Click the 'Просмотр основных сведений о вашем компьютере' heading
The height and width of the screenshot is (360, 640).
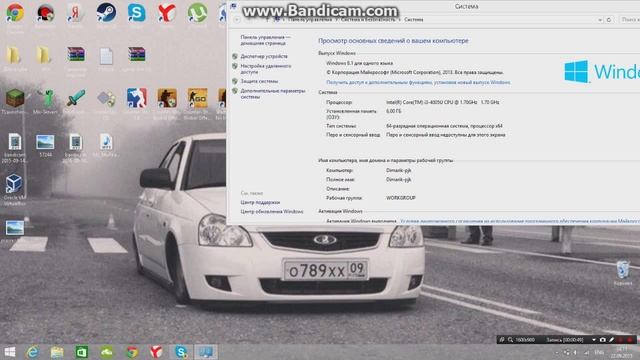coord(393,41)
